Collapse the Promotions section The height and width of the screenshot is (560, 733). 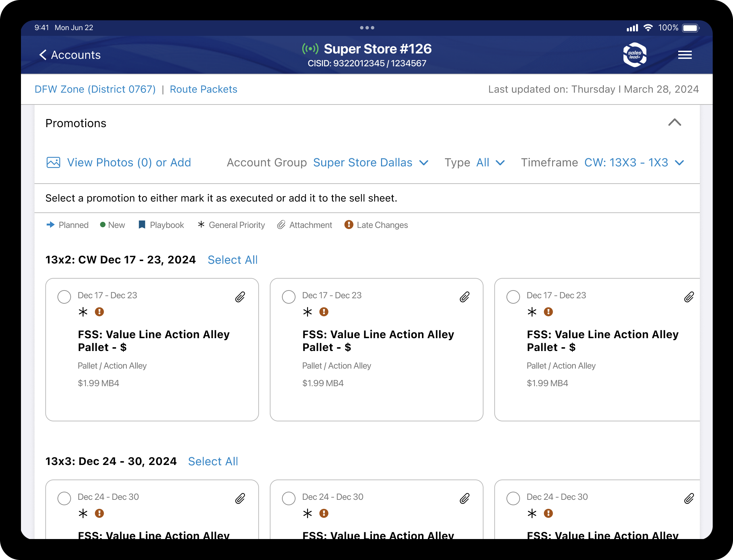pos(675,122)
